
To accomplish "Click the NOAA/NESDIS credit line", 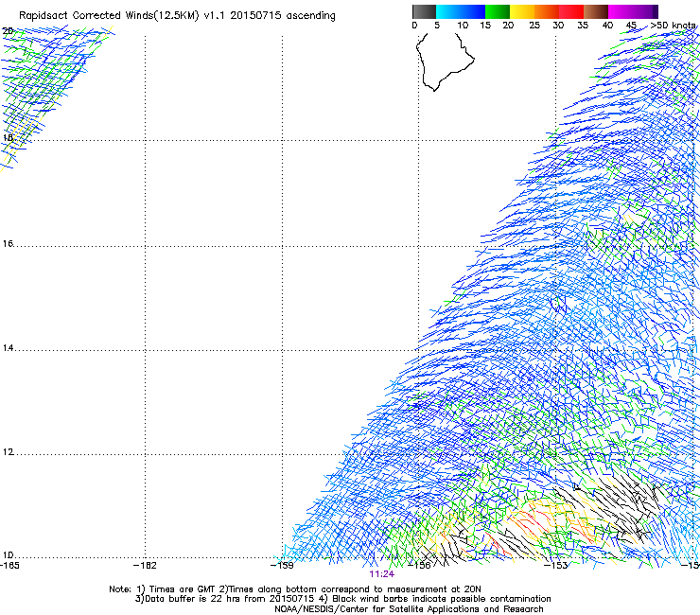I will pos(409,609).
